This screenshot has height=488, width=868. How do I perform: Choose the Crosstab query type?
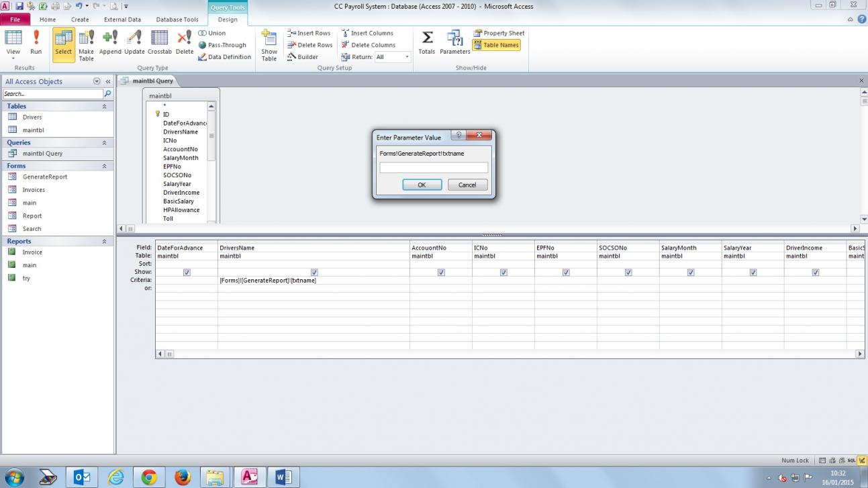click(160, 42)
